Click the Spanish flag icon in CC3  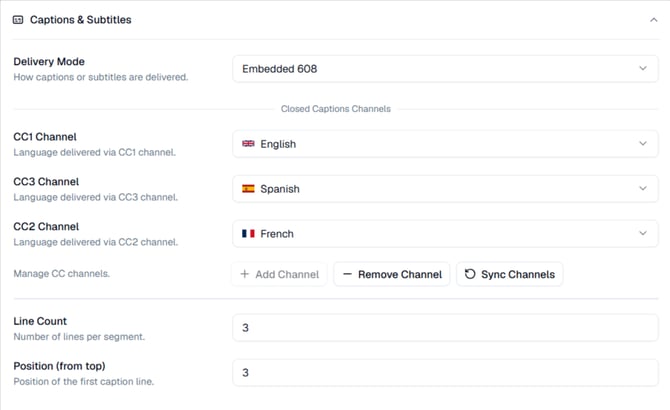(248, 189)
